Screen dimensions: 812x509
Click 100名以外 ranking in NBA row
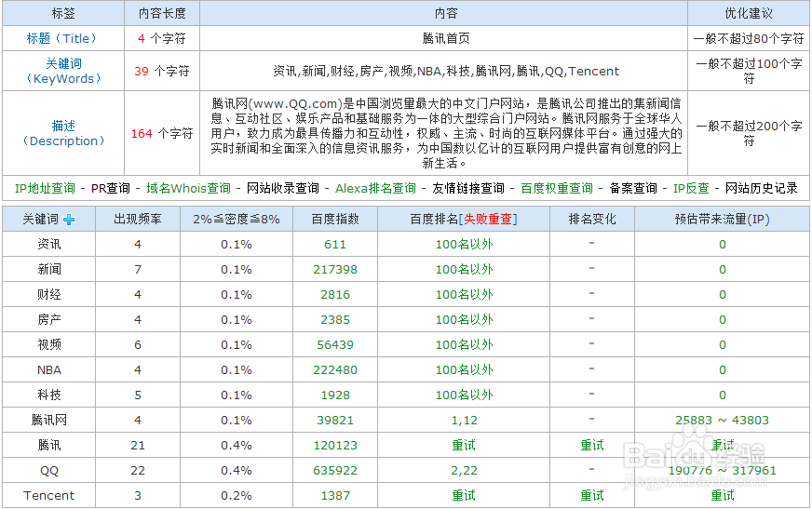(x=464, y=369)
